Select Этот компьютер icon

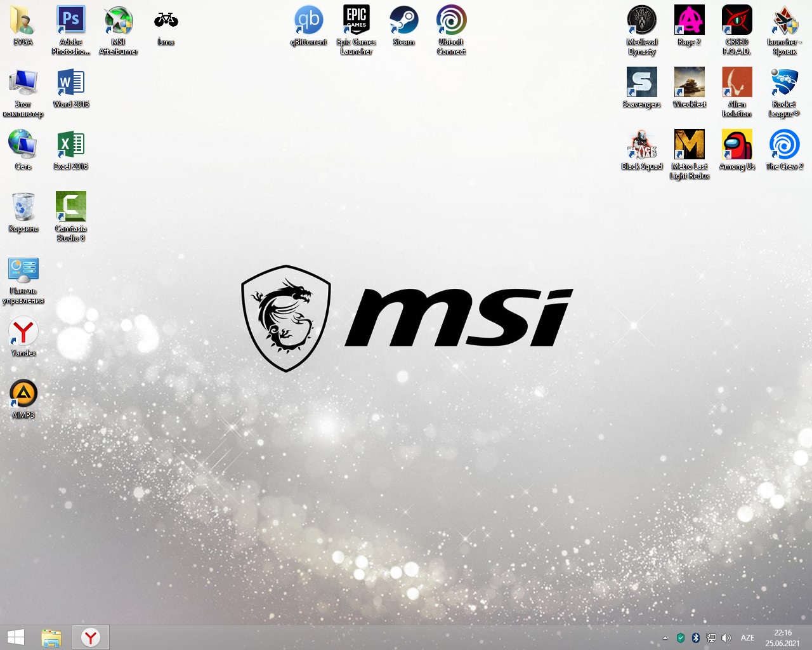[23, 93]
